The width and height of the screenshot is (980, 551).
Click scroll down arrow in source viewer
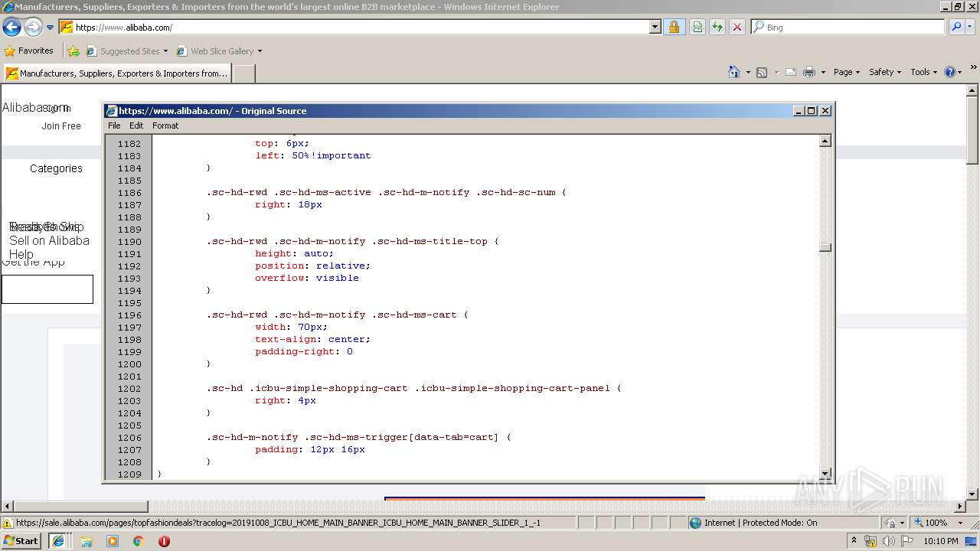click(825, 474)
